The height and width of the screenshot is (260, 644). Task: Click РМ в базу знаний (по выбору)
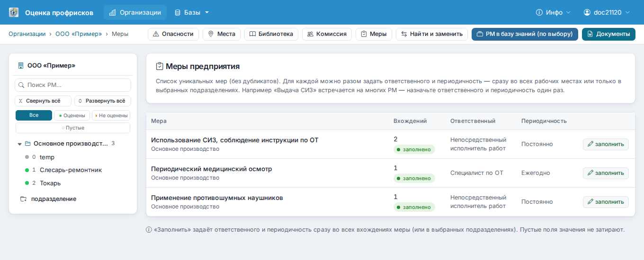pos(525,34)
